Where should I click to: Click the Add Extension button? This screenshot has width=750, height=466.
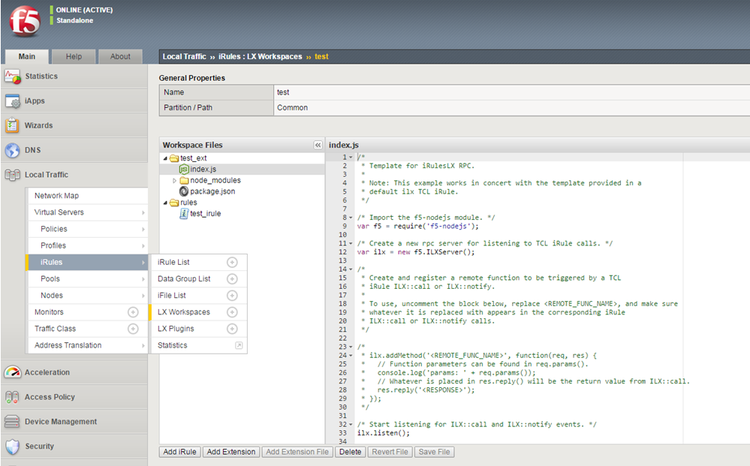[x=230, y=452]
